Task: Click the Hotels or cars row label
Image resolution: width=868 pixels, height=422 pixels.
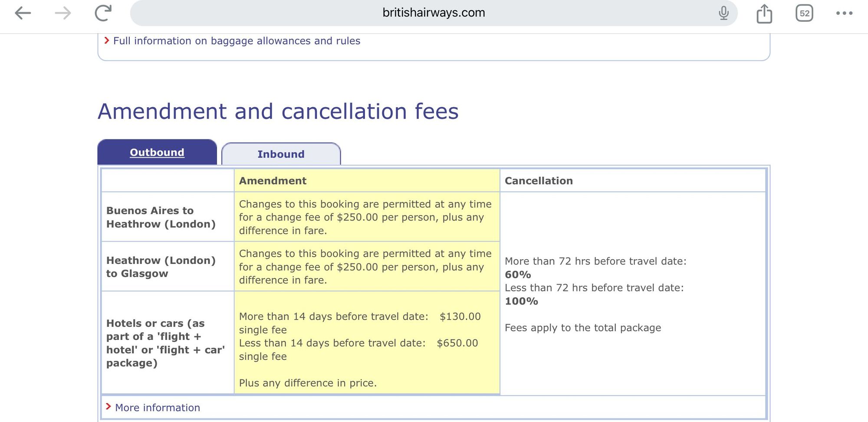Action: coord(165,343)
